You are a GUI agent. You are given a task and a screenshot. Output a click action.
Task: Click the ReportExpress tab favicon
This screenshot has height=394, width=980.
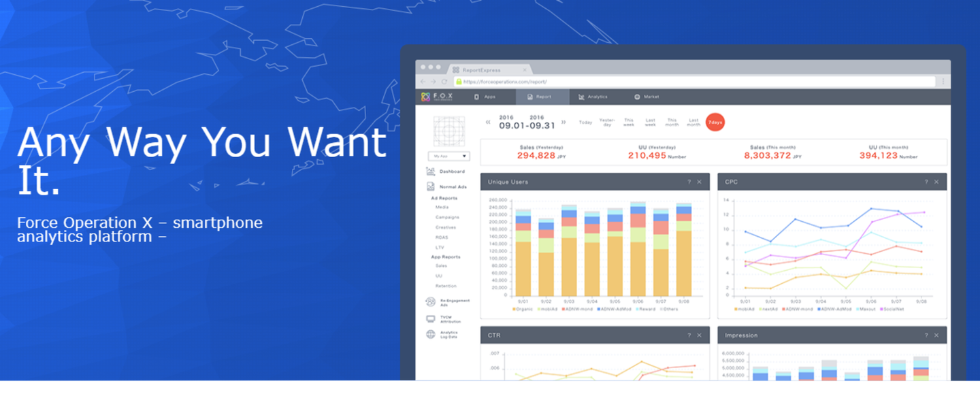click(455, 69)
